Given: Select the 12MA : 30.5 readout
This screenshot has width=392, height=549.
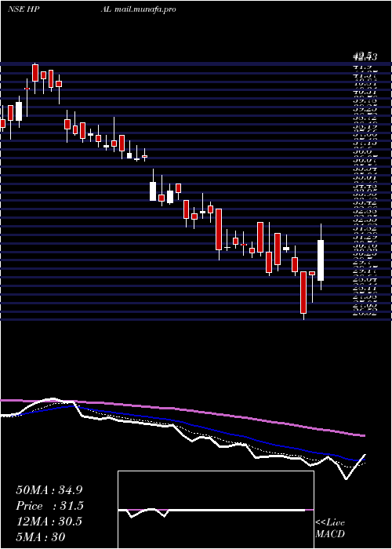Looking at the screenshot, I should click(49, 522).
